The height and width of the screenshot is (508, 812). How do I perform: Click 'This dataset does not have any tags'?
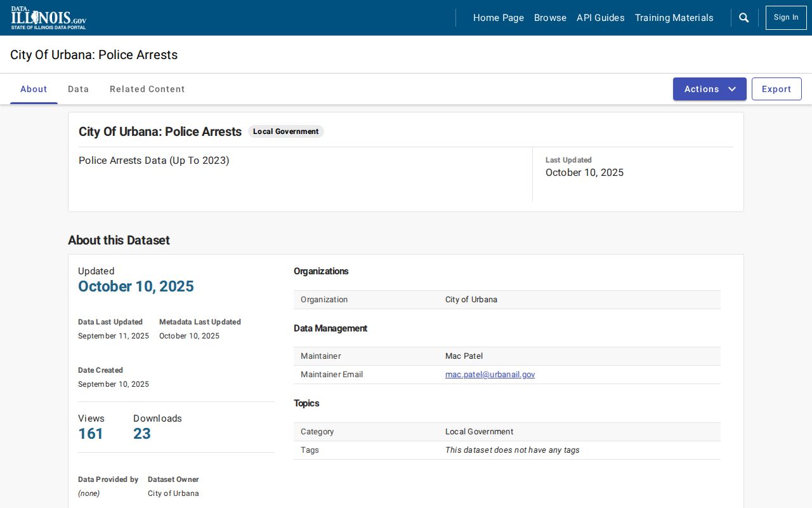(x=513, y=450)
